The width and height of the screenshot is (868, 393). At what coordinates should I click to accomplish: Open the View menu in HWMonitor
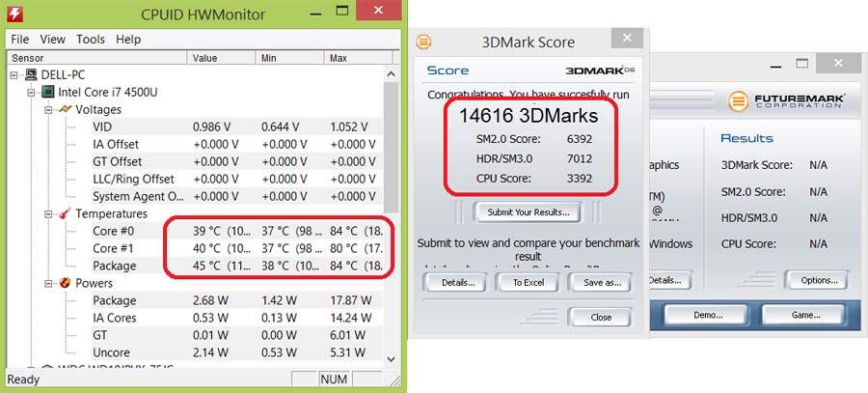(53, 40)
